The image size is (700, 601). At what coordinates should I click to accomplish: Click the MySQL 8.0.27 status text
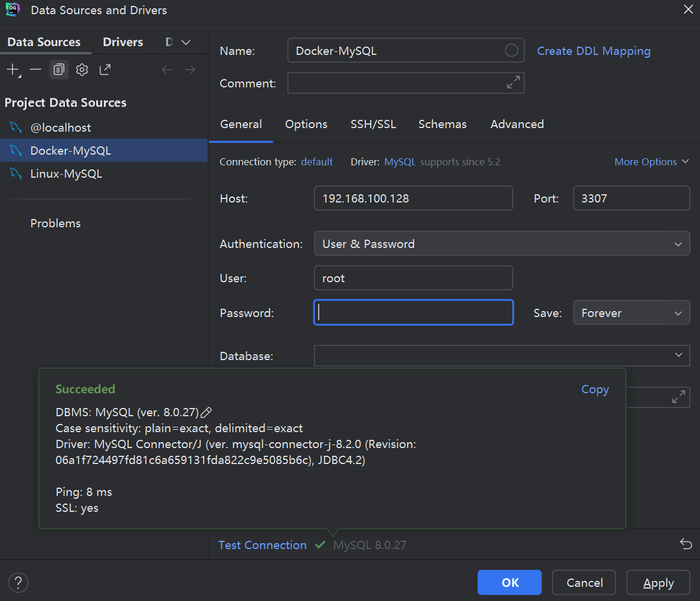369,545
